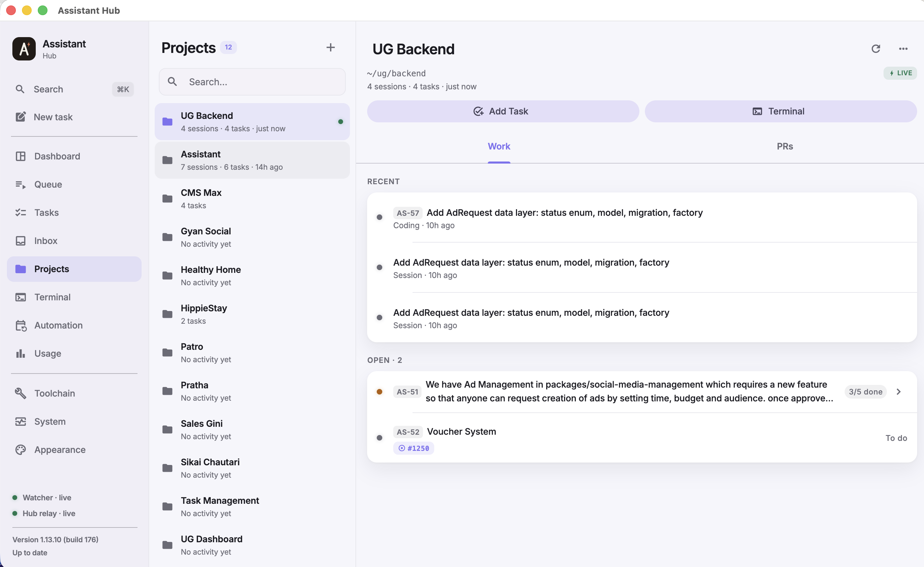This screenshot has height=567, width=924.
Task: Open the Automation section
Action: click(x=74, y=325)
